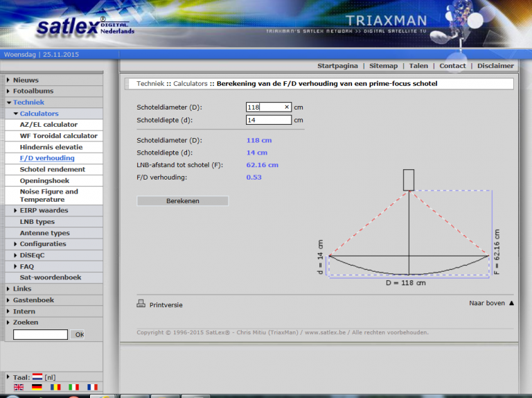This screenshot has height=398, width=532.
Task: Select the German flag language icon
Action: click(x=37, y=387)
